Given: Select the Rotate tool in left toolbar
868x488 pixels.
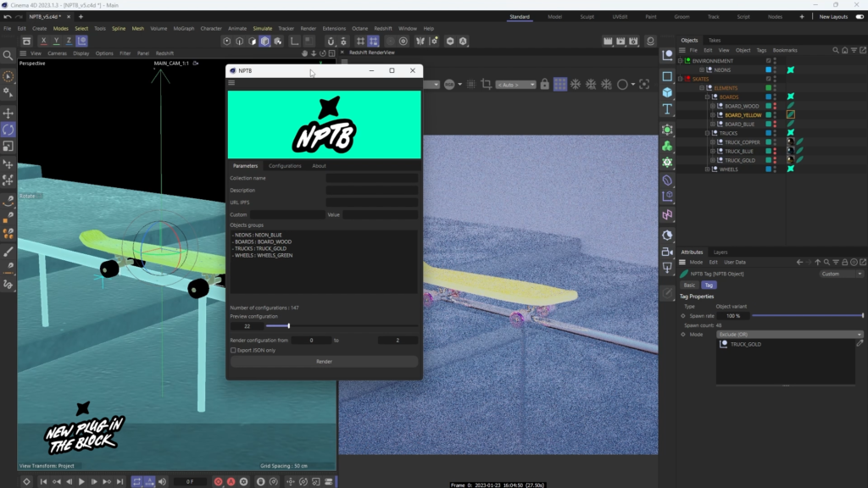Looking at the screenshot, I should 8,130.
